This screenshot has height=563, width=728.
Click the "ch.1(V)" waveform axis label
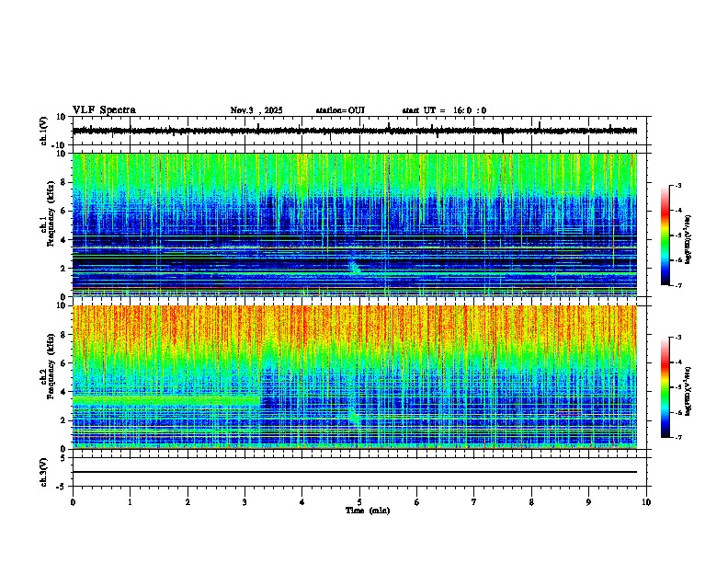(x=44, y=131)
